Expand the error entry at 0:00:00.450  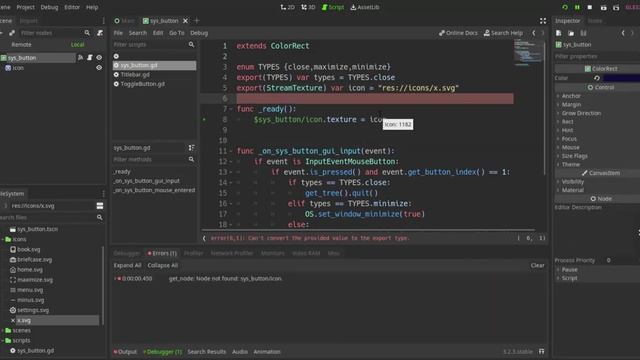point(115,279)
